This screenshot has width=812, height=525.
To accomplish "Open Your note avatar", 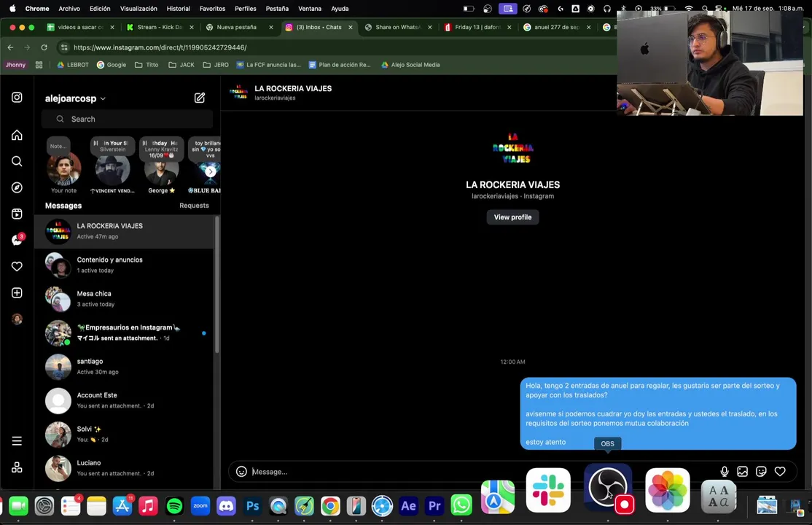I will pos(63,169).
